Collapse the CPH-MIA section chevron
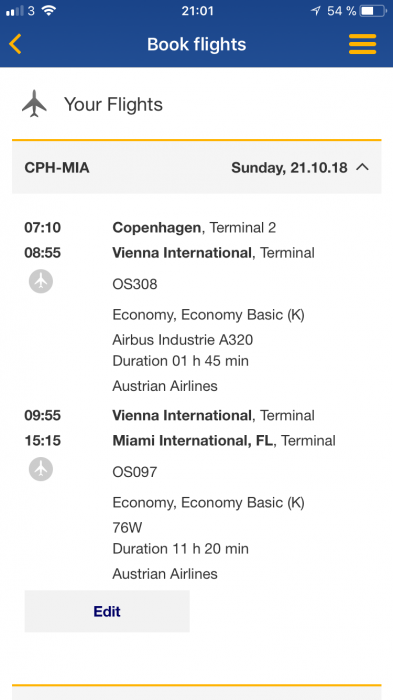Screen dimensions: 393x700 (363, 167)
